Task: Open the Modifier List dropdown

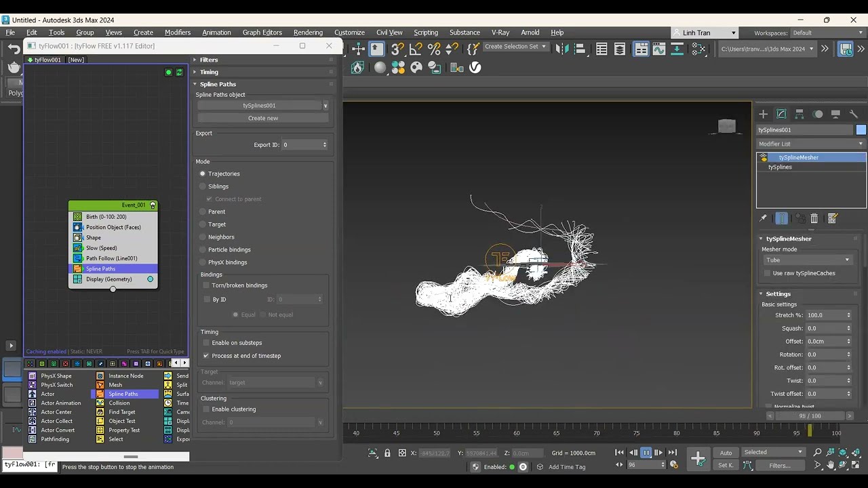Action: [x=811, y=144]
